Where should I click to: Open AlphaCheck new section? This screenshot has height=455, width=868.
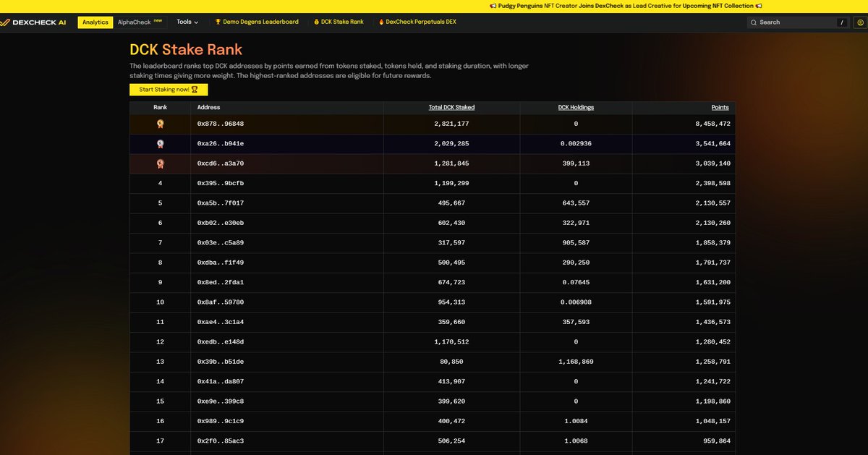tap(140, 22)
